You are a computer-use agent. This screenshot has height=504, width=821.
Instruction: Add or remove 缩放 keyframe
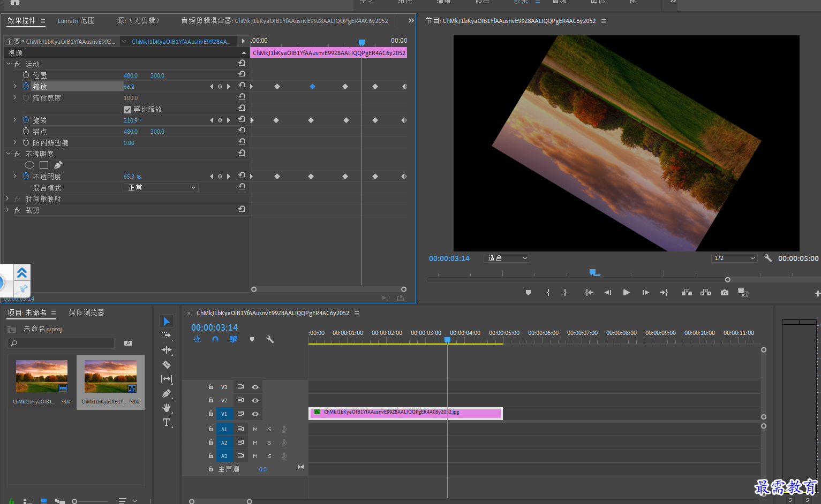(220, 86)
